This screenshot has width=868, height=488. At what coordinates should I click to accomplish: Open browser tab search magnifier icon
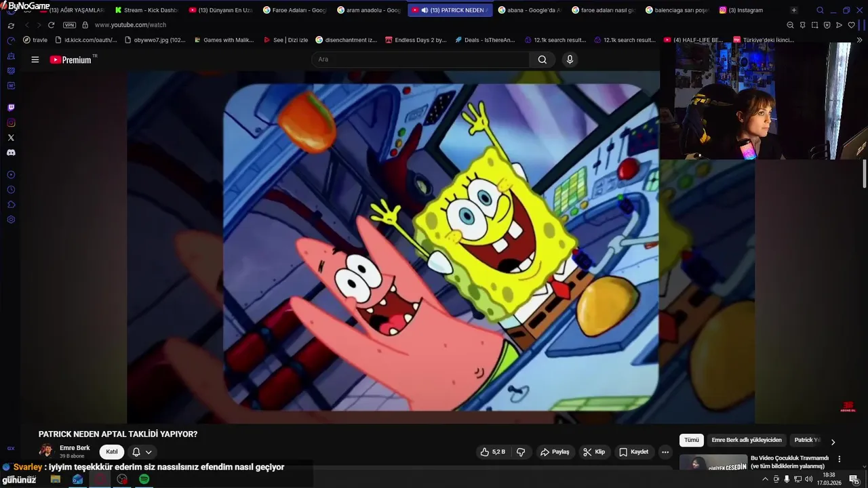820,10
